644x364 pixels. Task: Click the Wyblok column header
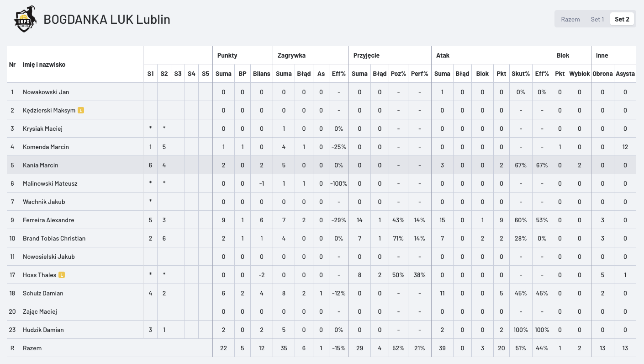[x=579, y=74]
